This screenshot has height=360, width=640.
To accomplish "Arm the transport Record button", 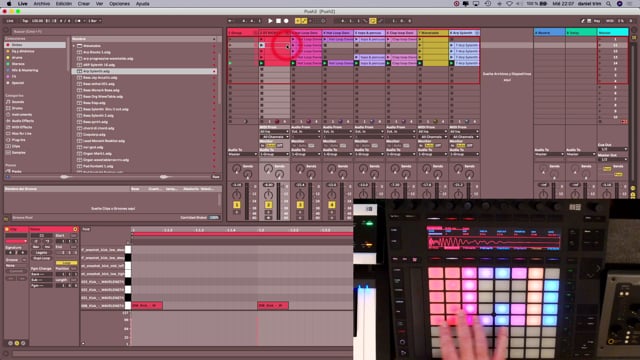I will point(286,20).
